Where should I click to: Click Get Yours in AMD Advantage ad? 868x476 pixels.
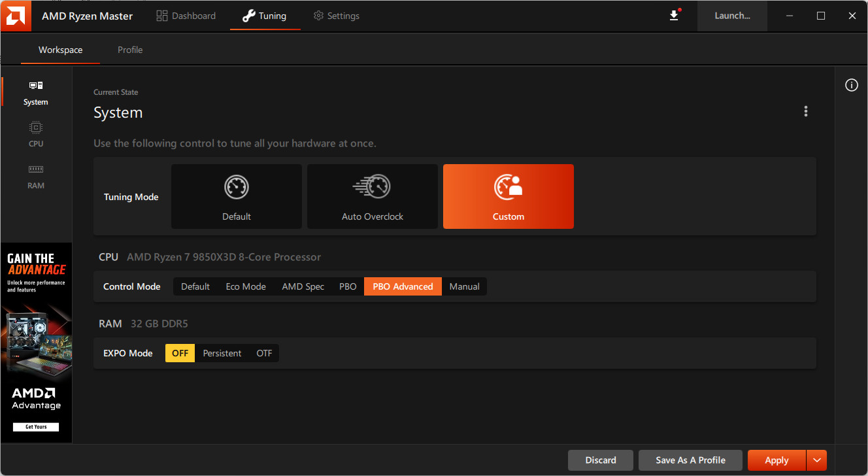coord(36,427)
